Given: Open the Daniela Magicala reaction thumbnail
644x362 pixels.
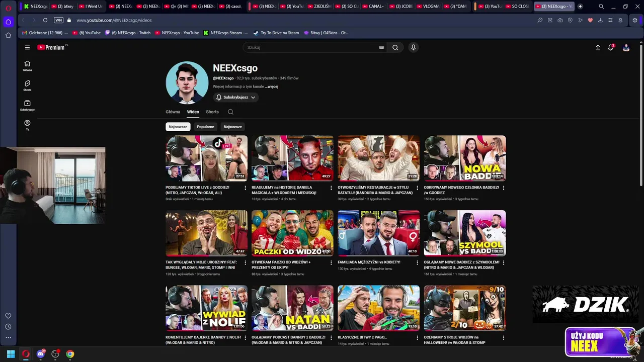Looking at the screenshot, I should coord(292,158).
